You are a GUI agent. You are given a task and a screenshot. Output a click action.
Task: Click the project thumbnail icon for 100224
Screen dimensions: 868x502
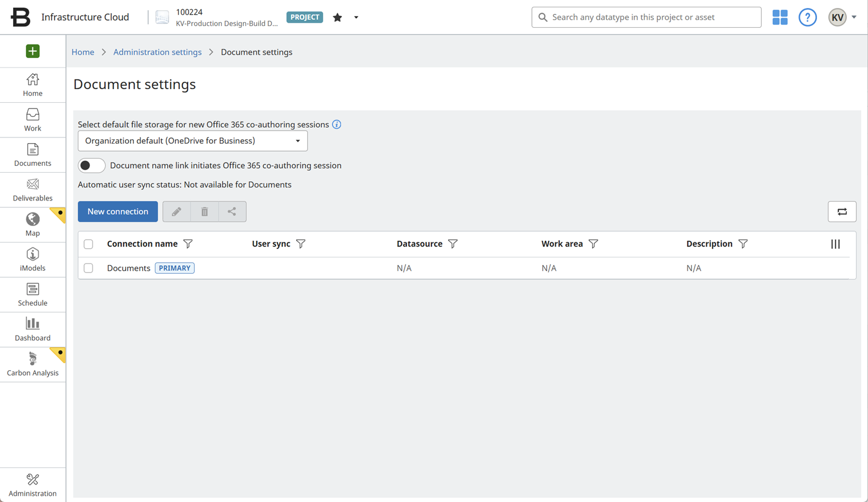point(162,18)
